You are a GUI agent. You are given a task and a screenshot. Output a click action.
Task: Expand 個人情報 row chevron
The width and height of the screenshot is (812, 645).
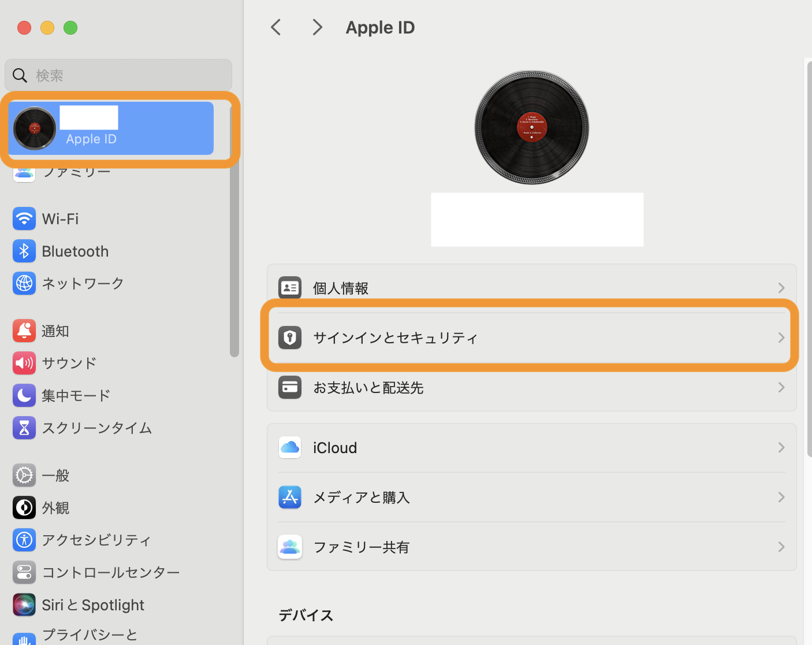781,288
